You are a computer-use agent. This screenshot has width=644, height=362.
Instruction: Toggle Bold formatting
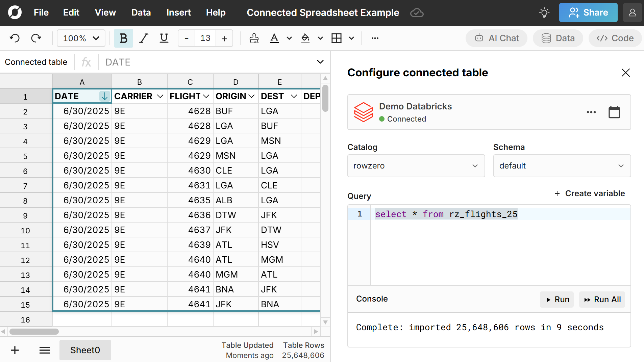point(123,38)
